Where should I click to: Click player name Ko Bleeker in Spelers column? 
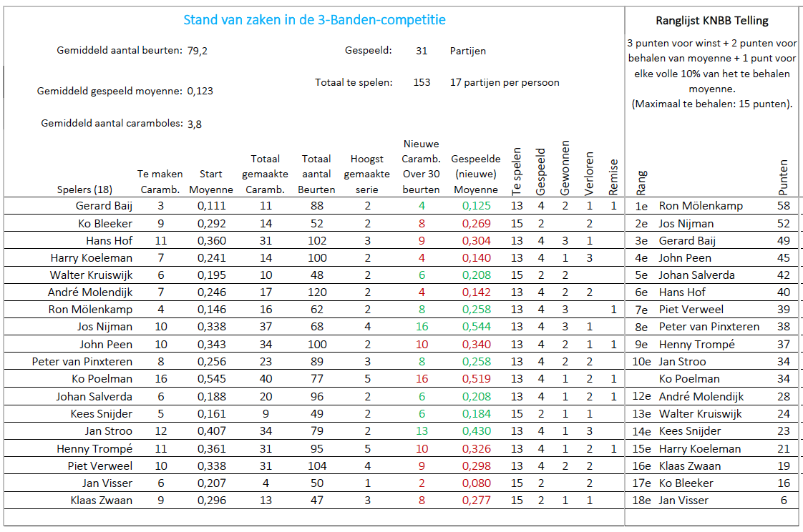click(x=105, y=224)
